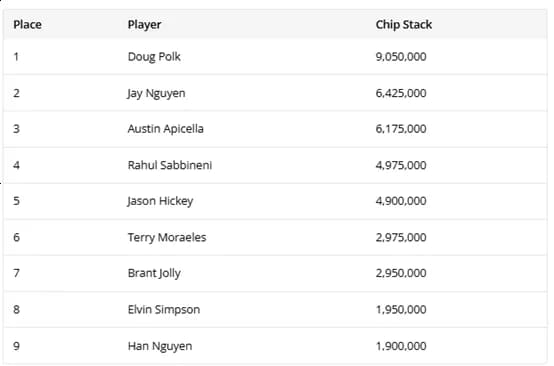Click the Rahul Sabbineni row name
The image size is (554, 366).
[x=170, y=165]
